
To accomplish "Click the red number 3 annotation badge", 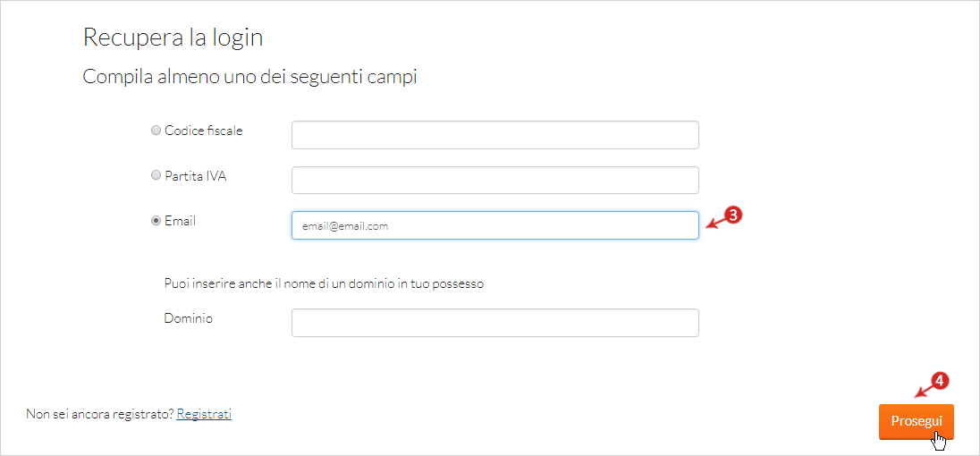I will click(734, 215).
